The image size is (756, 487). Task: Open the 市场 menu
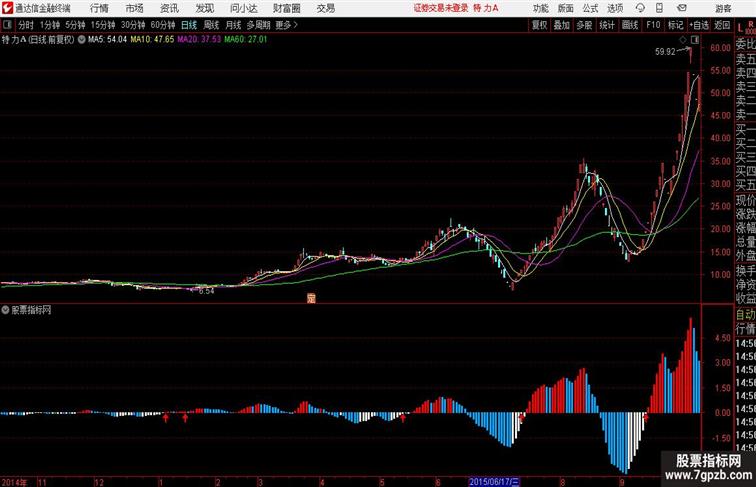pos(135,8)
